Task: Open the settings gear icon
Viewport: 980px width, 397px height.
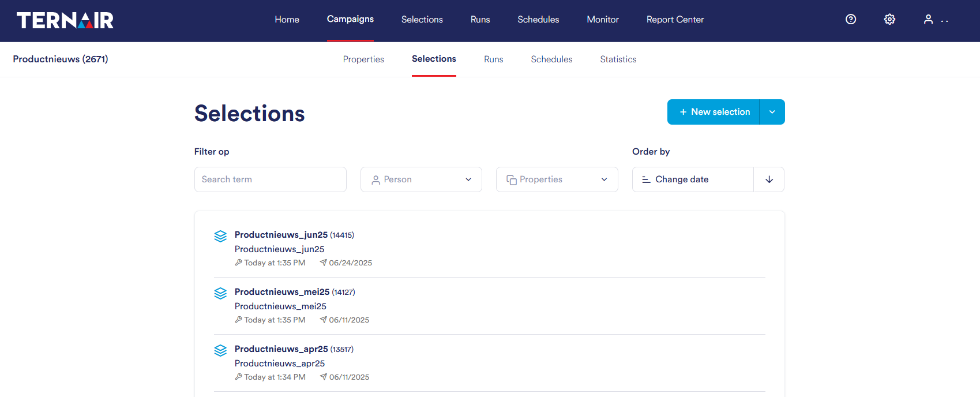Action: click(889, 20)
